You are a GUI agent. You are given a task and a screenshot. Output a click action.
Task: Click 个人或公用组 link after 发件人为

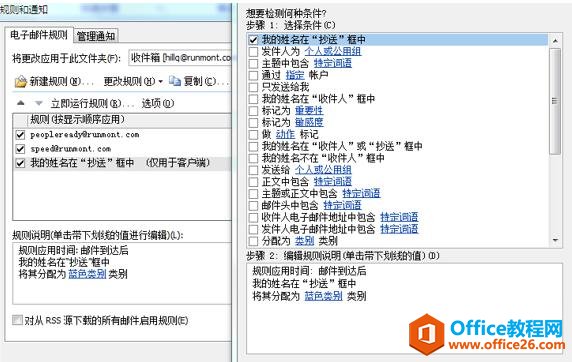pos(333,51)
